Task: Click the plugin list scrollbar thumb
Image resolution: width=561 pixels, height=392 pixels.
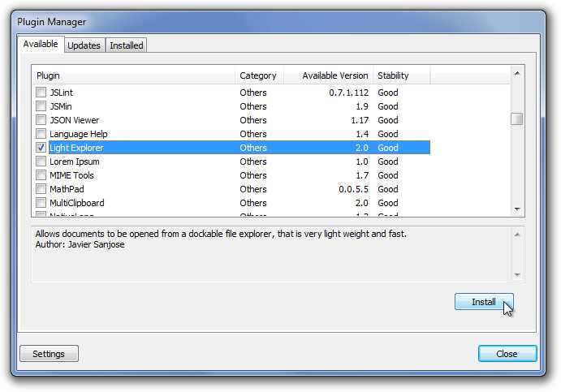Action: 516,118
